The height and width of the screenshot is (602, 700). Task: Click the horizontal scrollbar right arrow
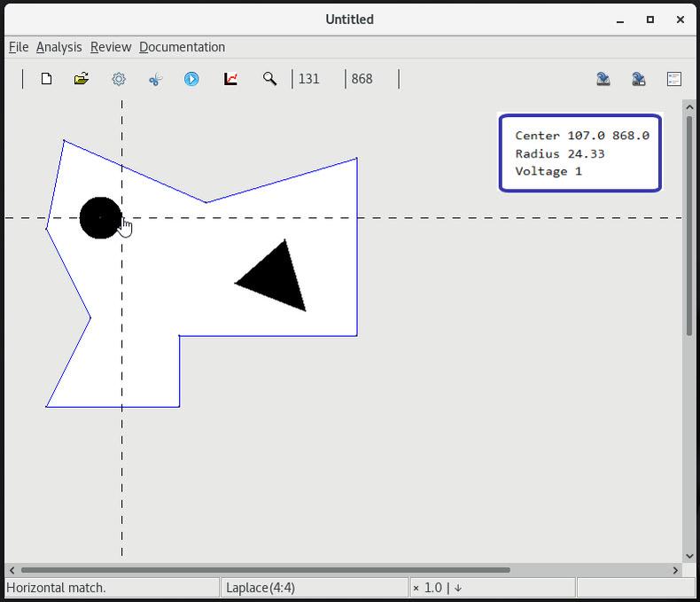coord(675,570)
